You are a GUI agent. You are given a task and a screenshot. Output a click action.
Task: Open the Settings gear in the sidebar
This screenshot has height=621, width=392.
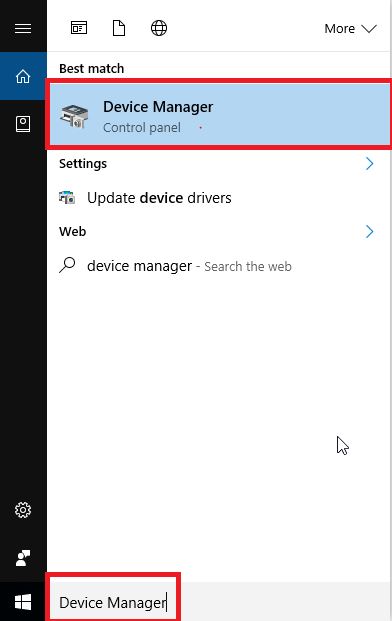23,510
